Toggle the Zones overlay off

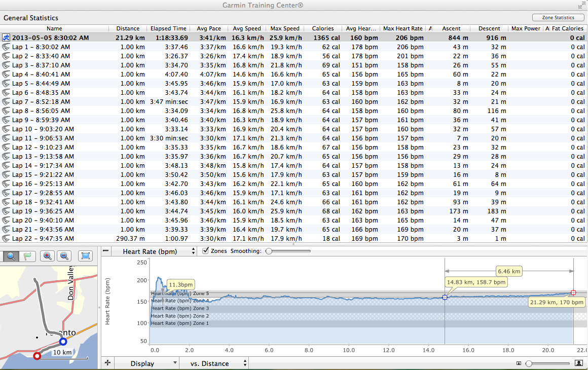(205, 250)
